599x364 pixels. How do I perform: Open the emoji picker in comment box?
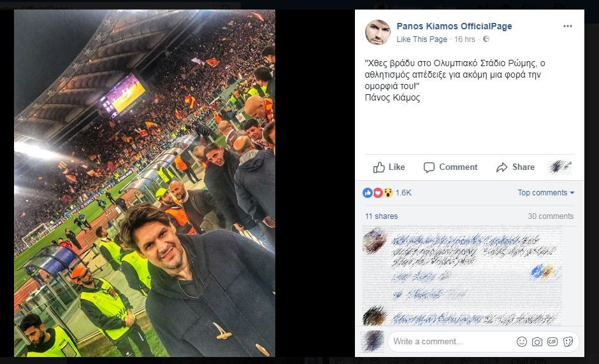522,342
